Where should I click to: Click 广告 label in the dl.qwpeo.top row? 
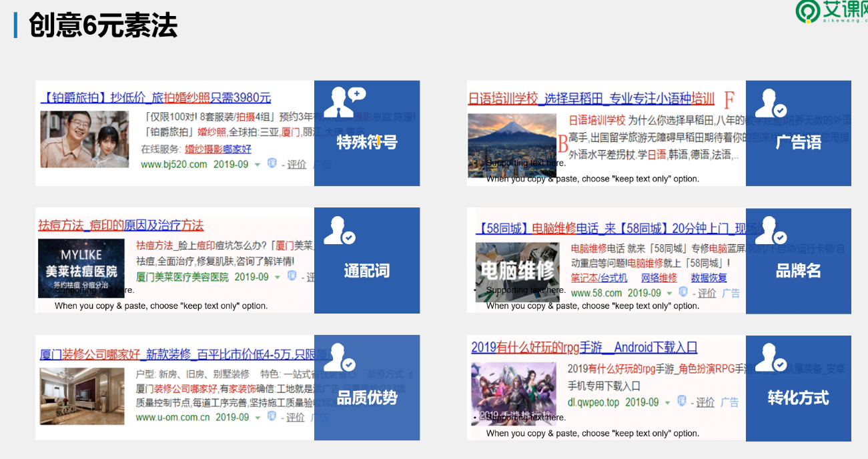730,402
